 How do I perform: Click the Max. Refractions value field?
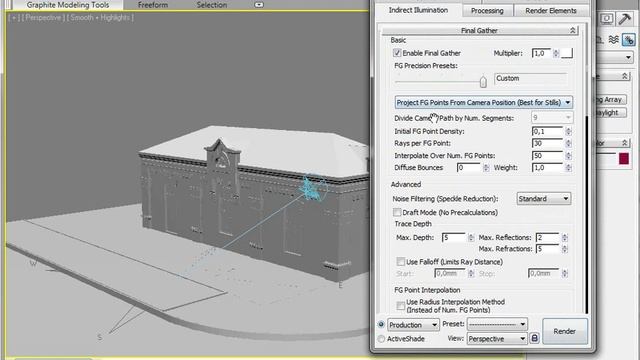[548, 249]
